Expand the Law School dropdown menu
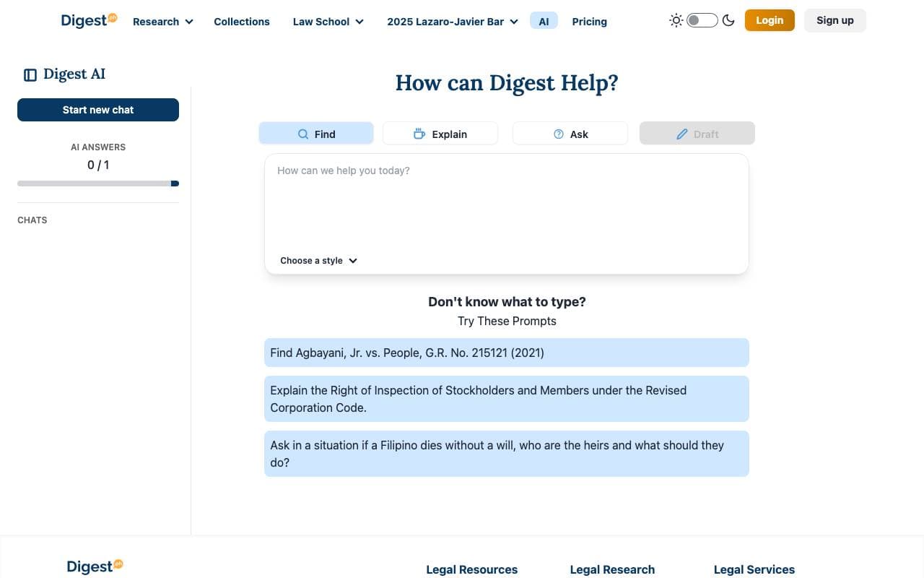This screenshot has height=578, width=924. pyautogui.click(x=328, y=22)
